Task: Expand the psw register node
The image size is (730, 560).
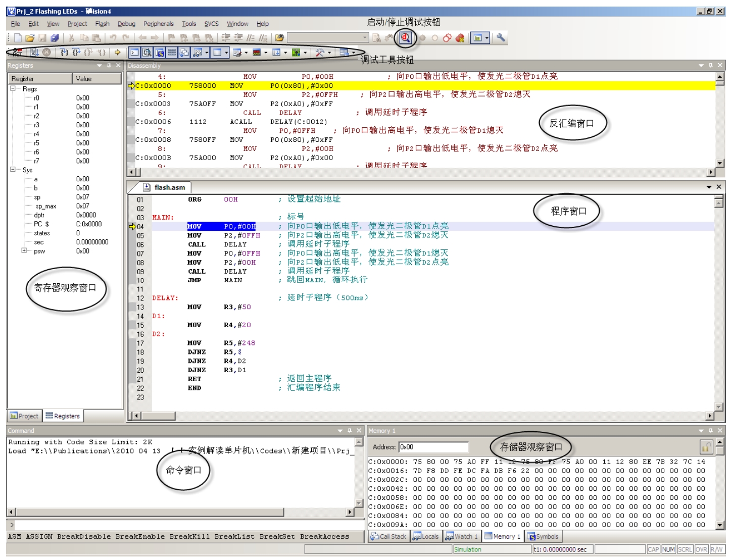Action: pyautogui.click(x=24, y=250)
